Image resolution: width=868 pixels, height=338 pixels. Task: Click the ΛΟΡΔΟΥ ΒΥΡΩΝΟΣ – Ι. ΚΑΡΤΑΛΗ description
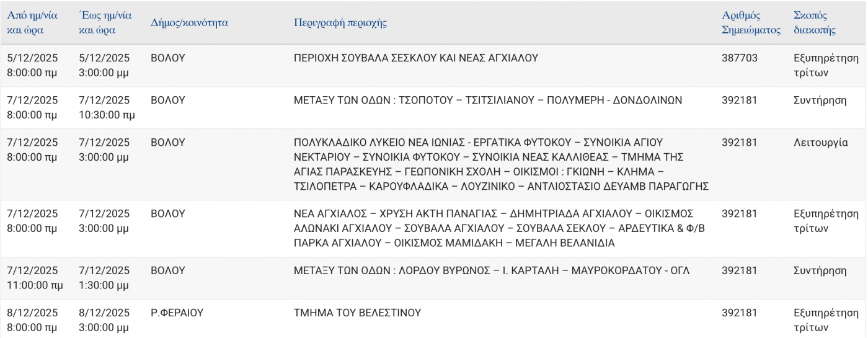coord(491,271)
